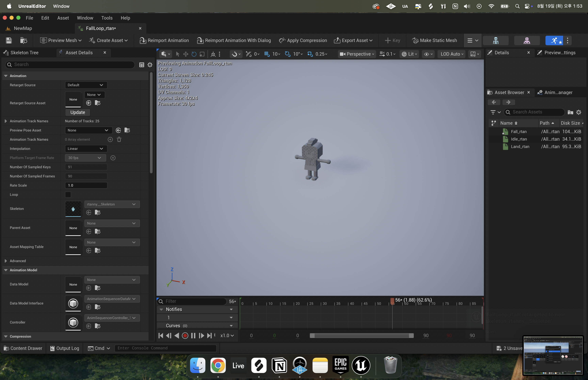588x380 pixels.
Task: Open the Perspective view dropdown
Action: [357, 54]
